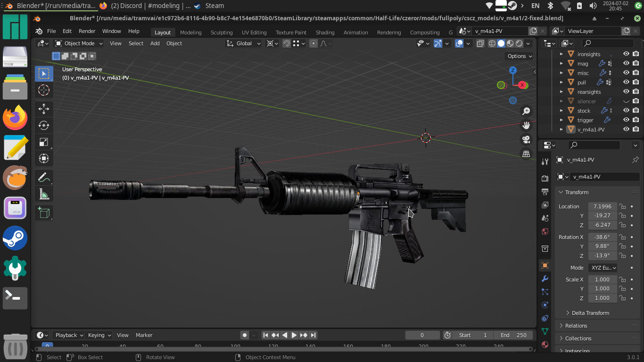Hide the mag object in the outliner
The width and height of the screenshot is (644, 362).
[x=626, y=63]
